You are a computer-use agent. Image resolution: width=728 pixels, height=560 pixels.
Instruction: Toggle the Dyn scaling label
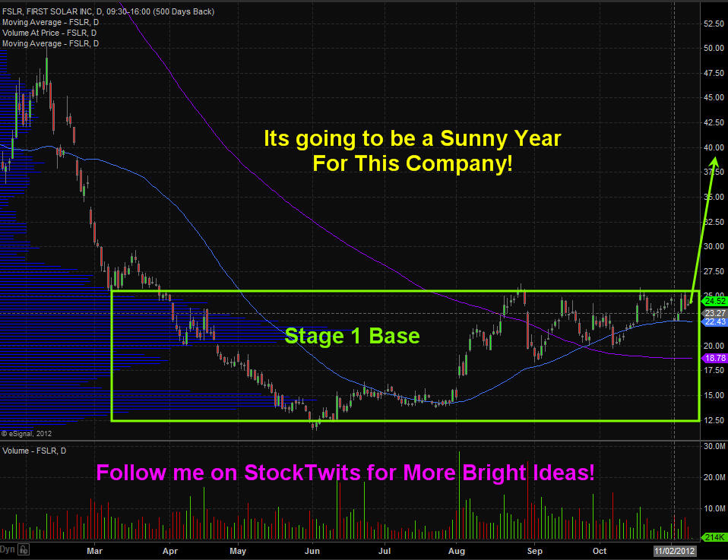point(8,549)
